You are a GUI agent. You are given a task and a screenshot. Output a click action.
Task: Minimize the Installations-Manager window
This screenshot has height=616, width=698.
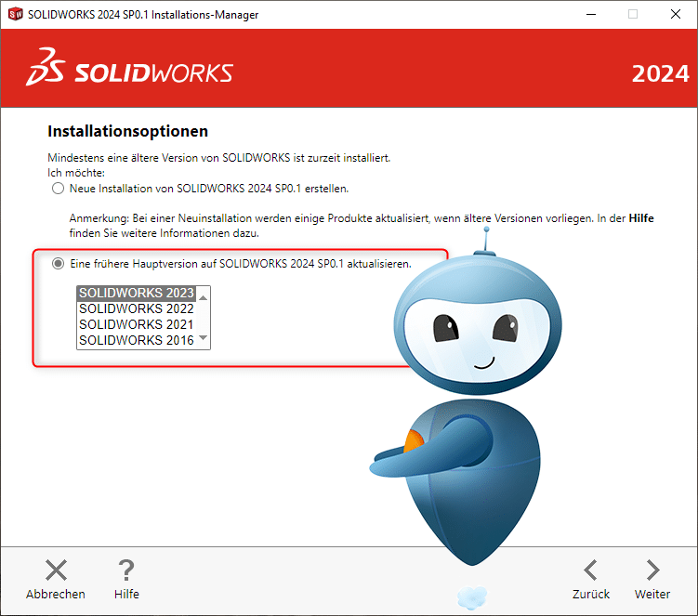pyautogui.click(x=591, y=14)
